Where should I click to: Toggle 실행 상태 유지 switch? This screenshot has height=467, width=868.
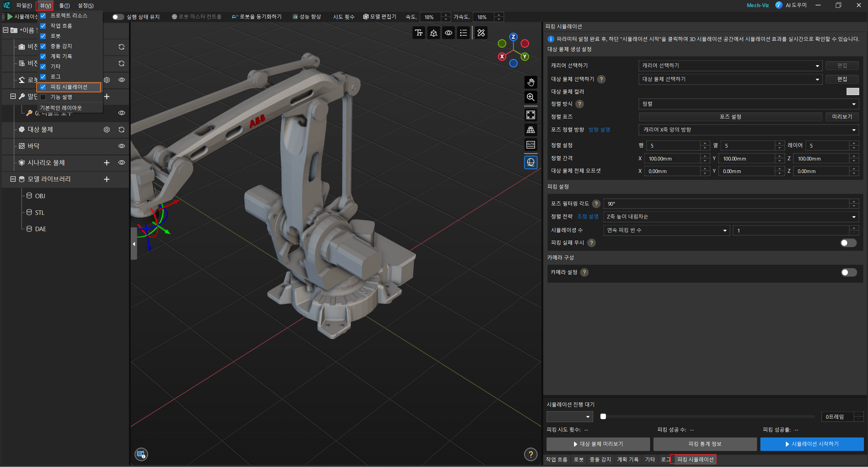click(118, 17)
